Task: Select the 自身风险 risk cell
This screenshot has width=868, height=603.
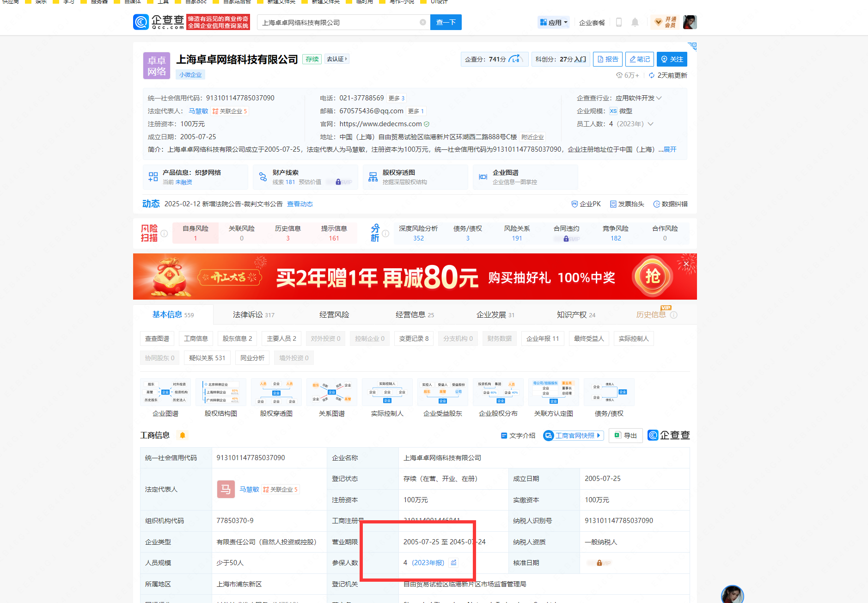Action: click(196, 233)
